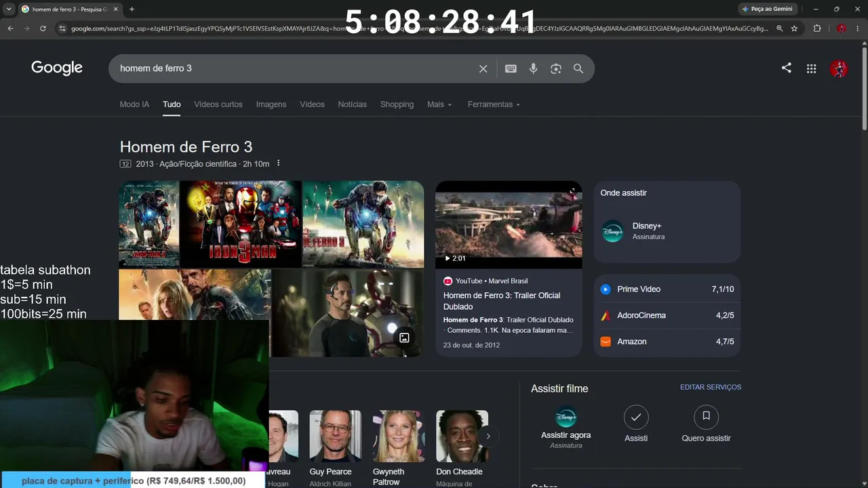This screenshot has height=488, width=868.
Task: Open the Prime Video 7,1/10 rating row
Action: (x=667, y=289)
